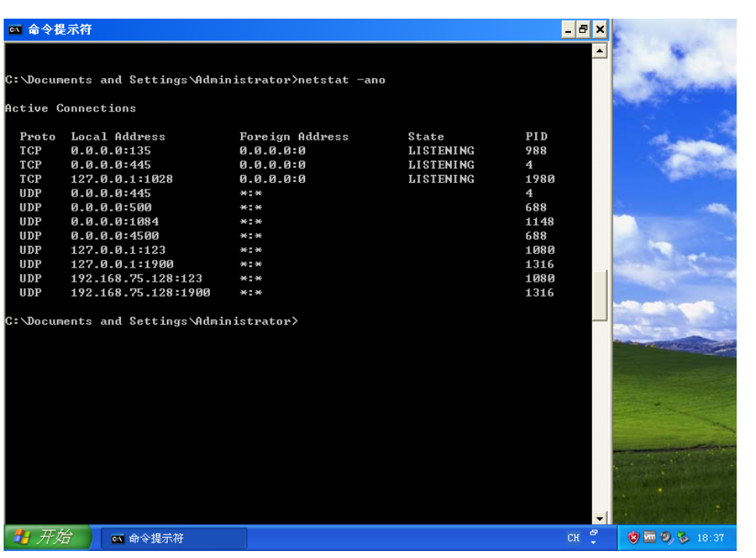Click the Local Address column header
This screenshot has height=558, width=756.
click(118, 137)
